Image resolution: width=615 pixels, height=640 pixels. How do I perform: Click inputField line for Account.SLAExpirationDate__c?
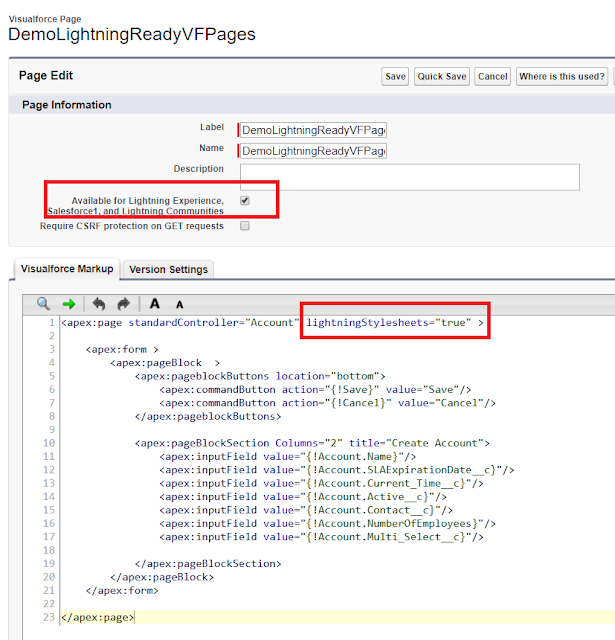pos(337,470)
